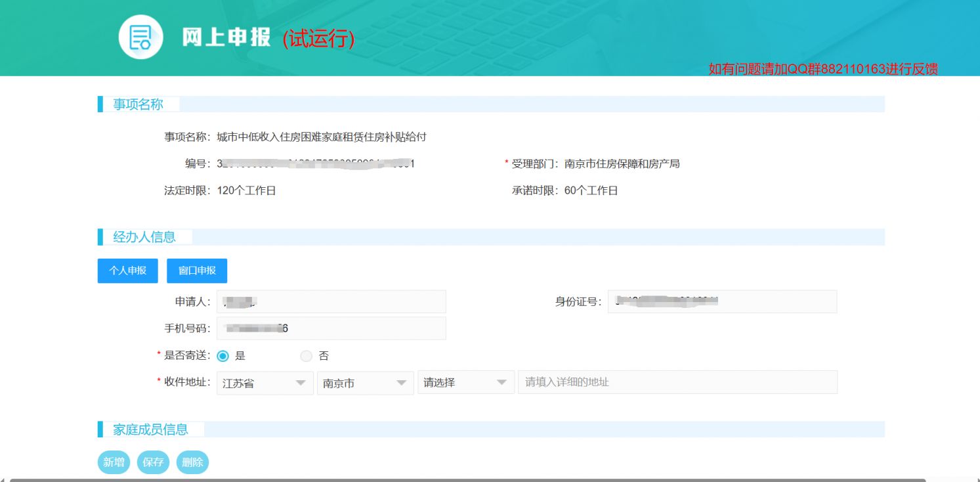Click the 删除 family member button

click(192, 462)
